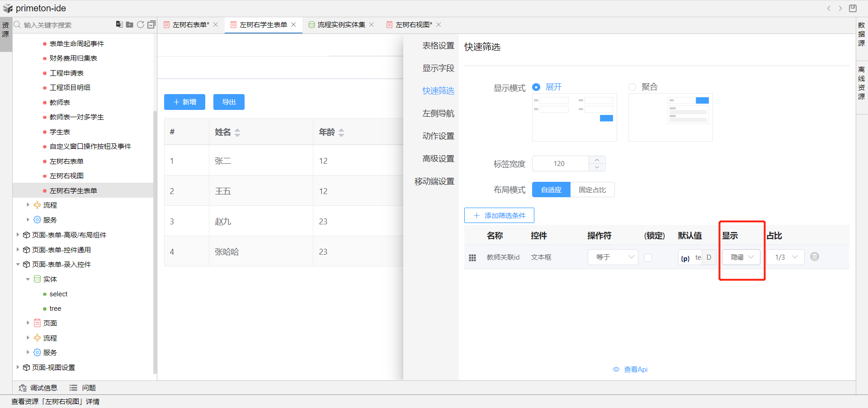The height and width of the screenshot is (408, 868).
Task: Click the new folder icon
Action: coord(130,24)
